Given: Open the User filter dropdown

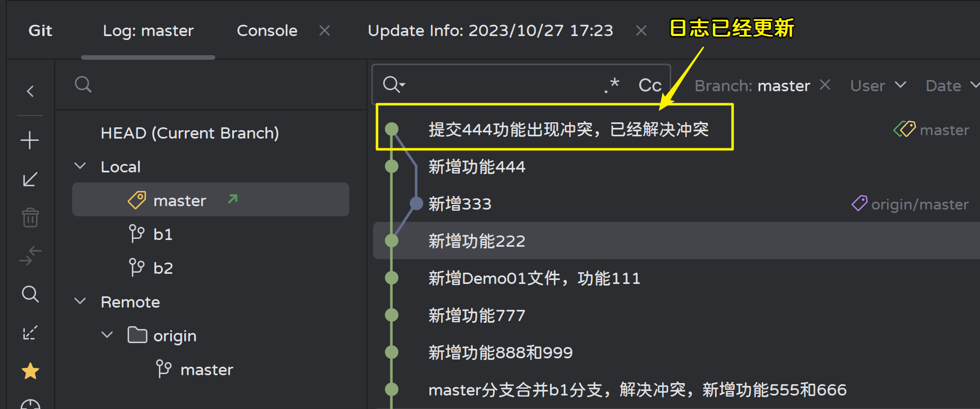Looking at the screenshot, I should click(x=878, y=86).
